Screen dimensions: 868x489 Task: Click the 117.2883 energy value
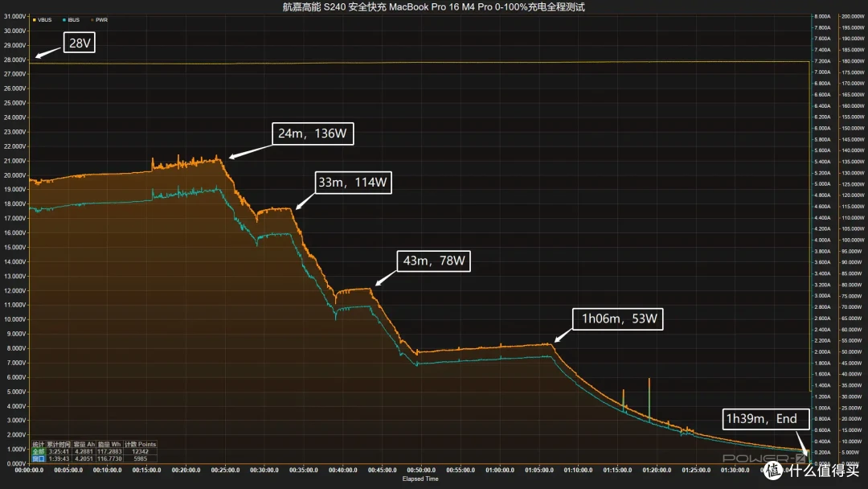point(109,451)
